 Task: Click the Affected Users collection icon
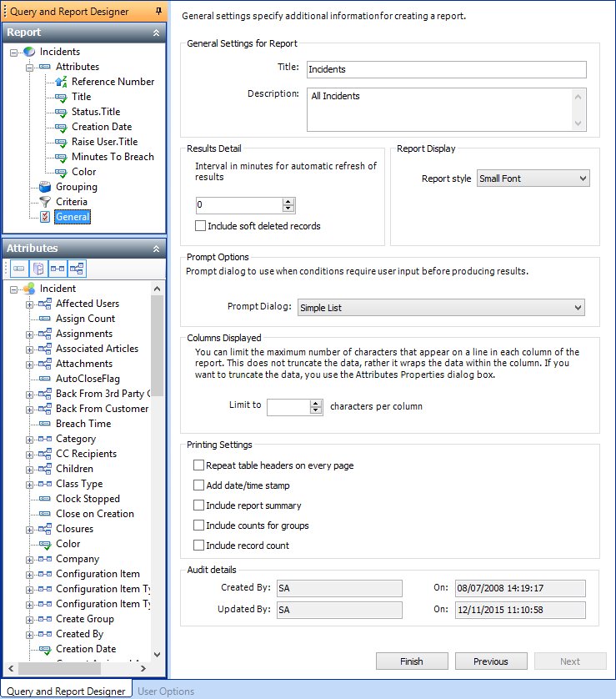pyautogui.click(x=45, y=304)
